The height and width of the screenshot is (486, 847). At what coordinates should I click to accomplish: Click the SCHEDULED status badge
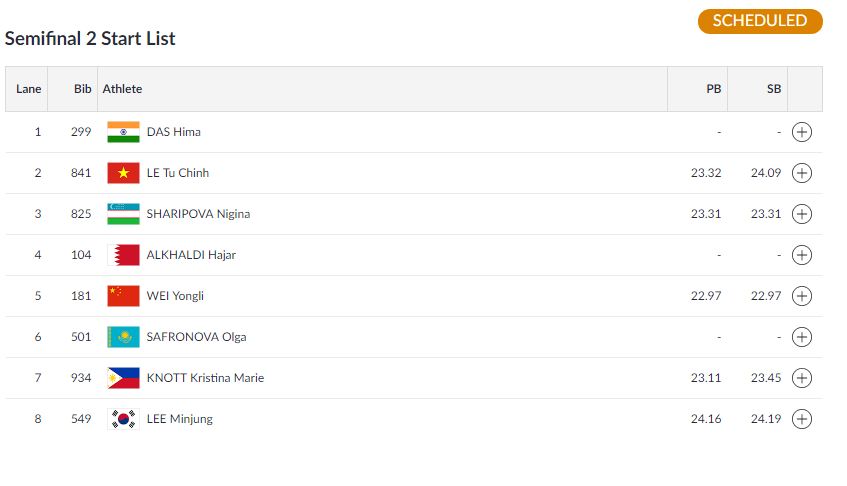point(760,21)
